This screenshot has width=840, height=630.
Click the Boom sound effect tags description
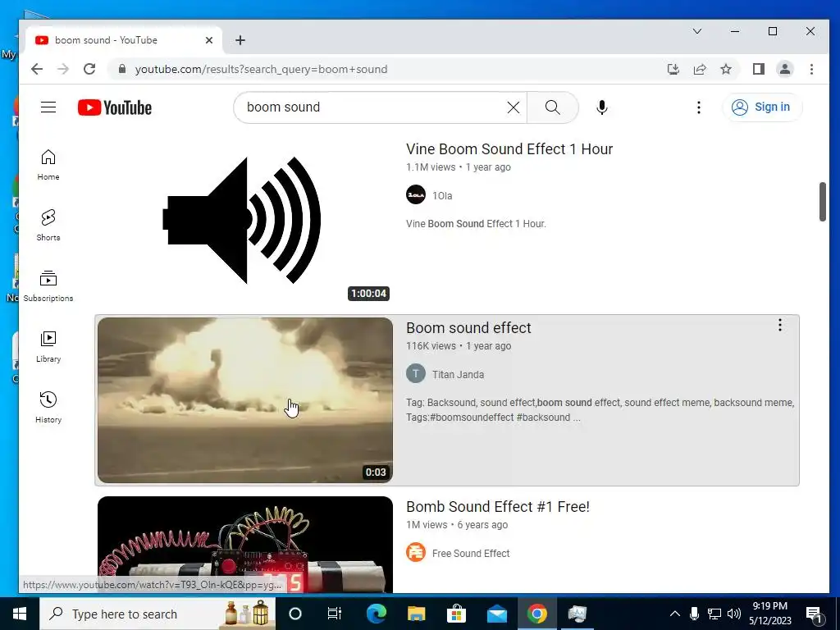600,410
